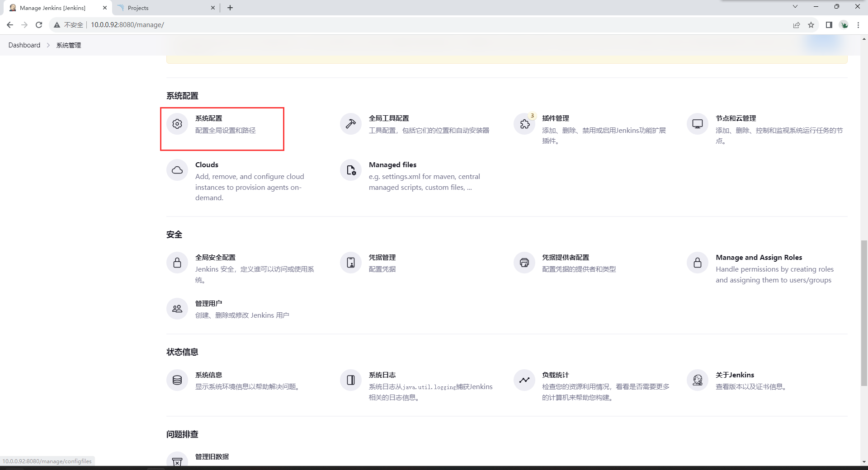Open 关于Jenkins link title

[x=735, y=375]
